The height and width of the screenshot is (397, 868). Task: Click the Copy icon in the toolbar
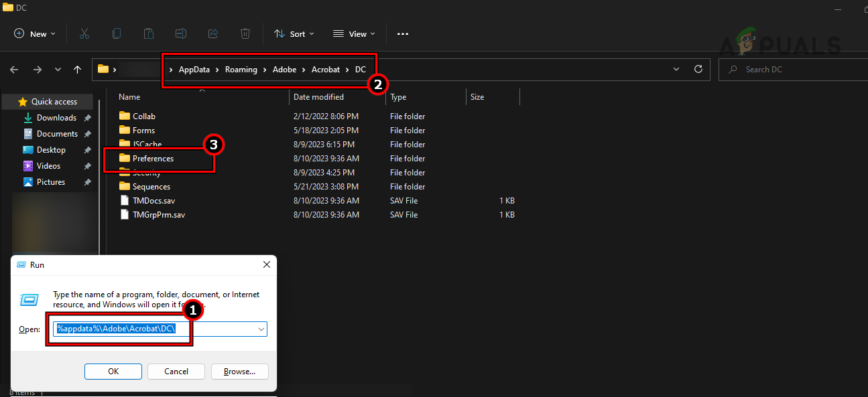[x=117, y=33]
